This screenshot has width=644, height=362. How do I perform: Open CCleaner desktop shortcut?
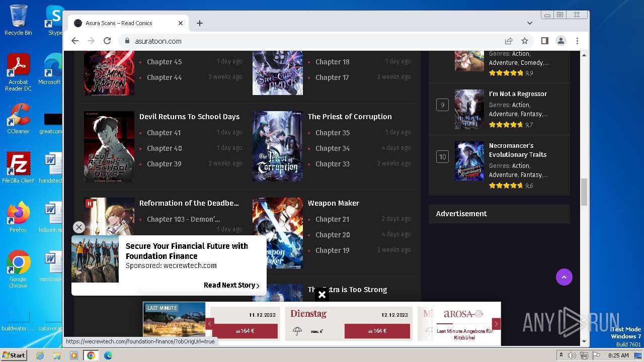coord(18,119)
